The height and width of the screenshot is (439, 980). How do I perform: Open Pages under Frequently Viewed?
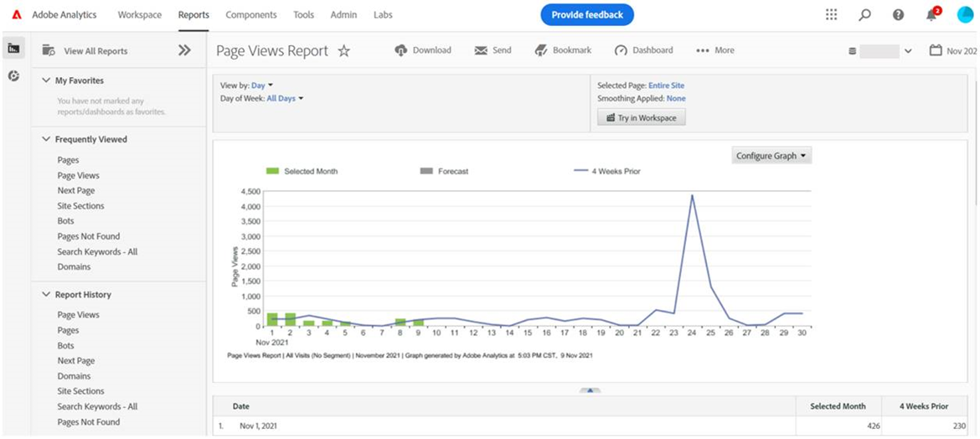point(68,160)
